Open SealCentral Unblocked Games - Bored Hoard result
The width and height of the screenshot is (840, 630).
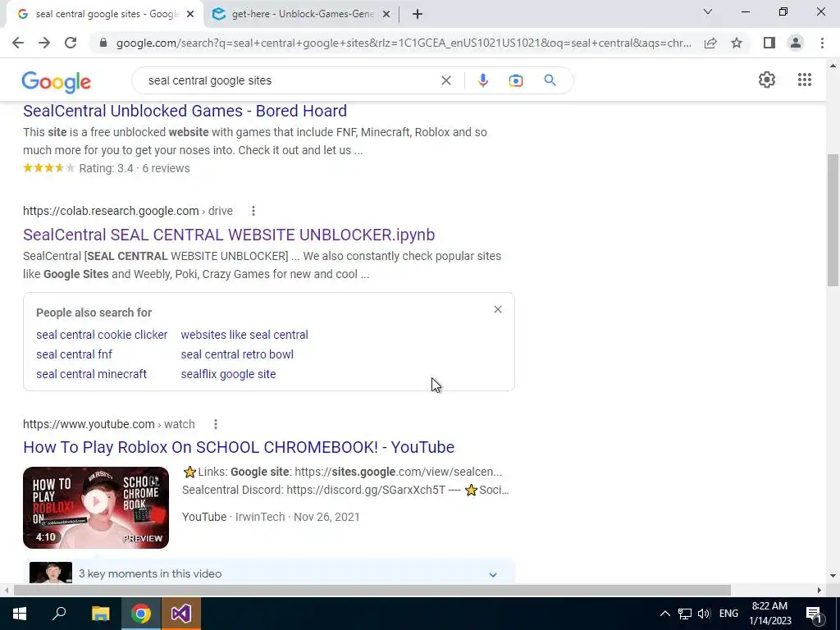click(185, 111)
